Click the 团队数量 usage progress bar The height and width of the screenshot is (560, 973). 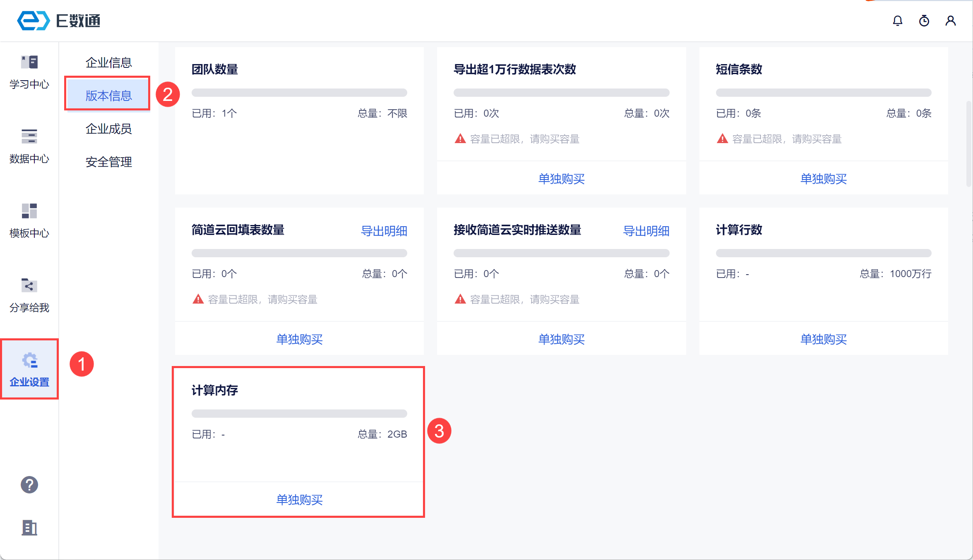pos(299,93)
